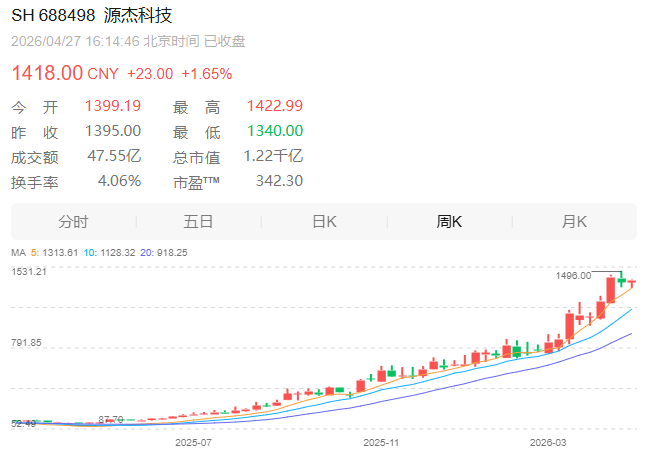Screen dimensions: 649x451
Task: Click the currency label CNY
Action: coord(103,74)
